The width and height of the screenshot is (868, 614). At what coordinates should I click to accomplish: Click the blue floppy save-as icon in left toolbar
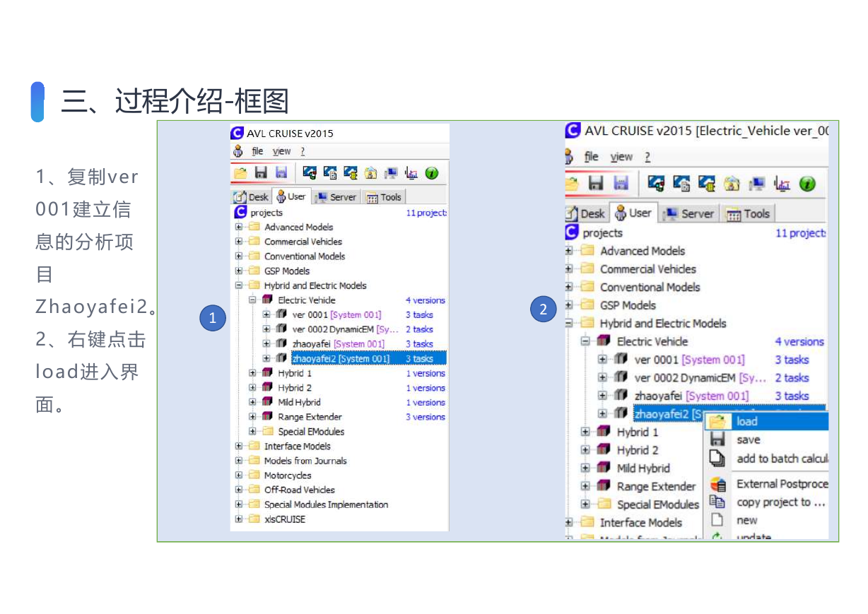click(281, 173)
